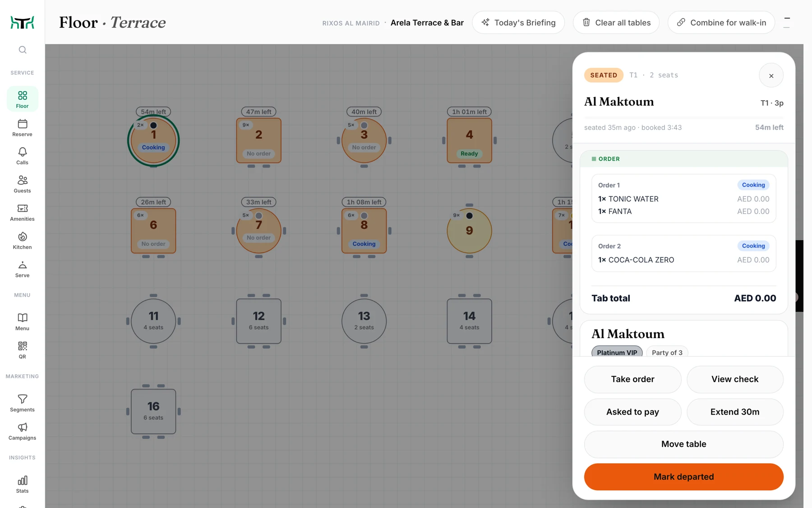Click Clear all tables button
Image resolution: width=812 pixels, height=508 pixels.
point(616,23)
